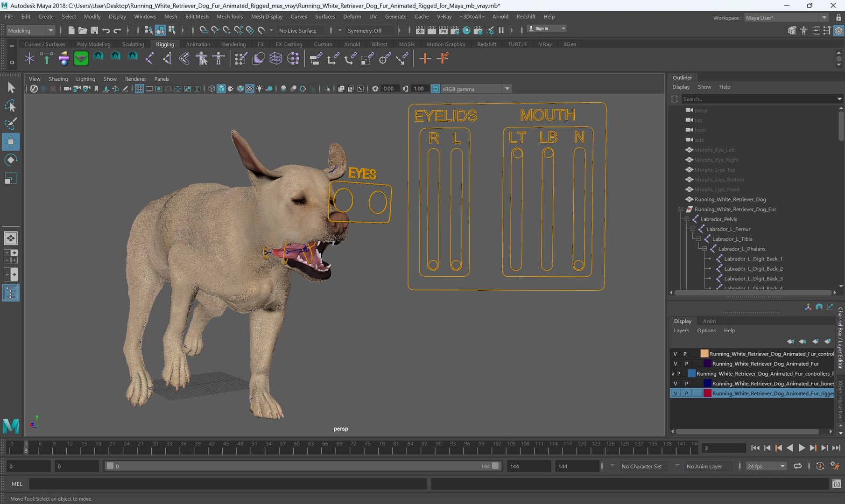Open the HumanIK character icon on shelf
This screenshot has width=845, height=504.
218,58
